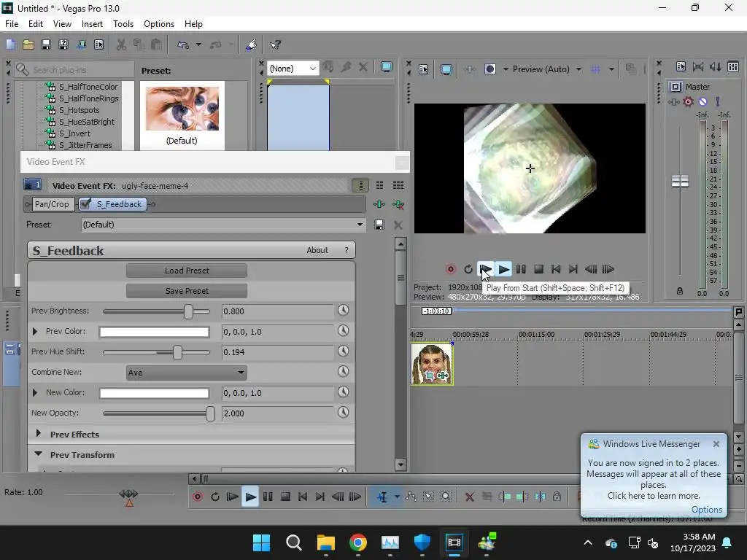Toggle split screen view in preview

pyautogui.click(x=489, y=69)
